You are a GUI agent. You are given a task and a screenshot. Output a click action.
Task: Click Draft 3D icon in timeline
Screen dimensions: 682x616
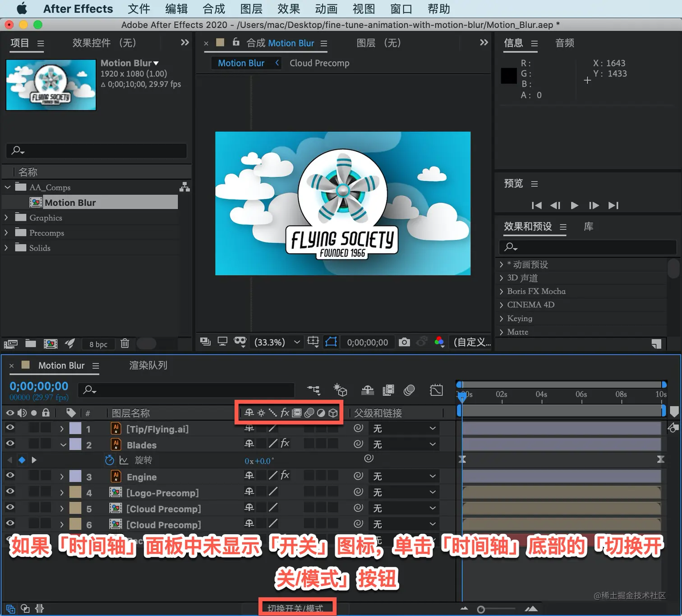[x=340, y=390]
